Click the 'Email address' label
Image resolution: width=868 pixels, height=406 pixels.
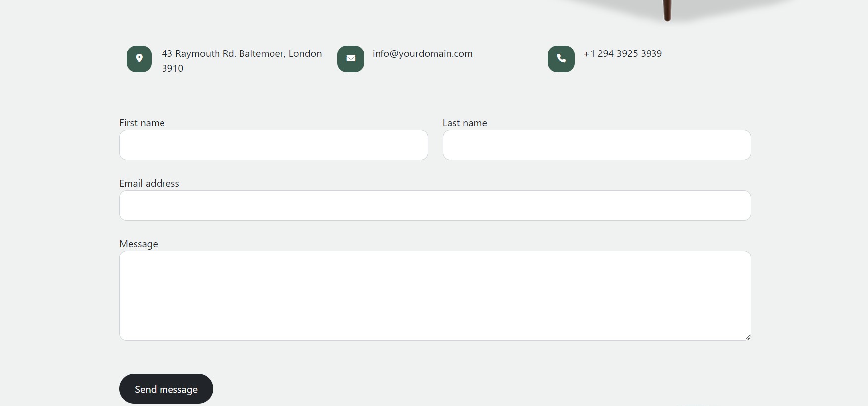coord(149,183)
